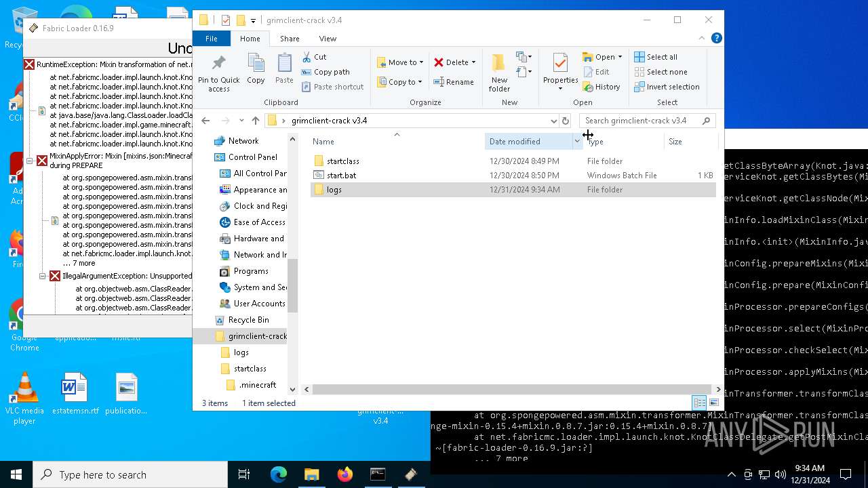868x488 pixels.
Task: Click History in the Open group
Action: 601,87
